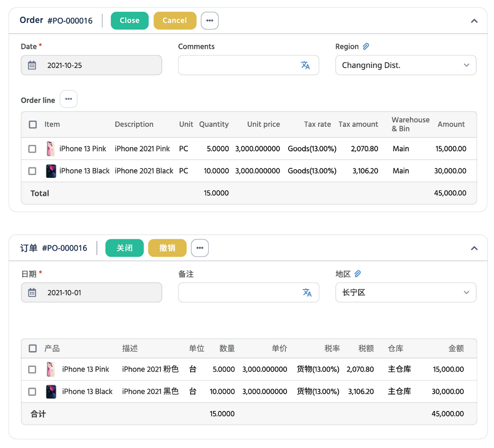Click the translate icon in Comments field
Screen dimensions: 494x448
305,65
